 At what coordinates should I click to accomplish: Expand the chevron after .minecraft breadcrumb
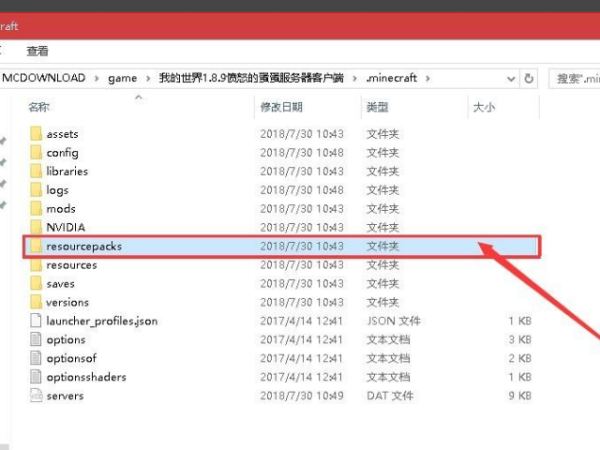tap(428, 78)
